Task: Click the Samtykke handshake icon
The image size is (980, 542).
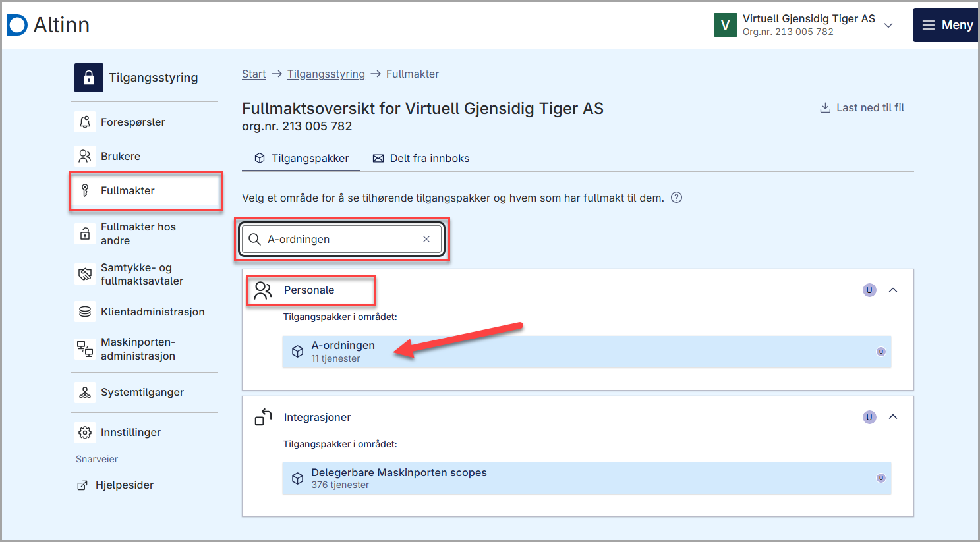Action: coord(85,274)
